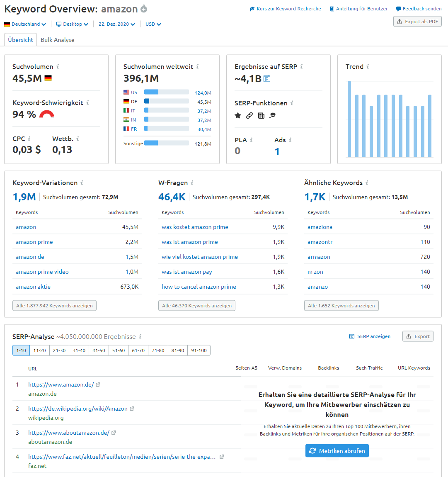The height and width of the screenshot is (477, 448).
Task: Click the info icon beside Keyword-Variationen
Action: click(x=82, y=183)
